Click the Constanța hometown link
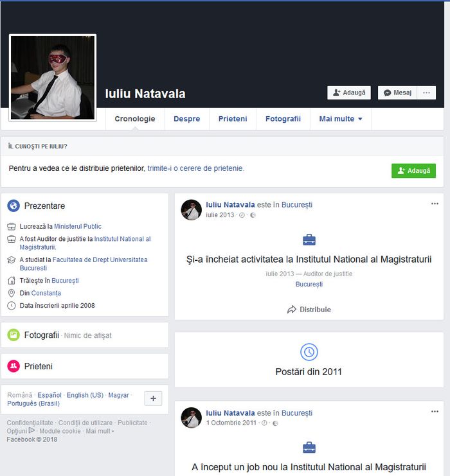 (x=46, y=293)
